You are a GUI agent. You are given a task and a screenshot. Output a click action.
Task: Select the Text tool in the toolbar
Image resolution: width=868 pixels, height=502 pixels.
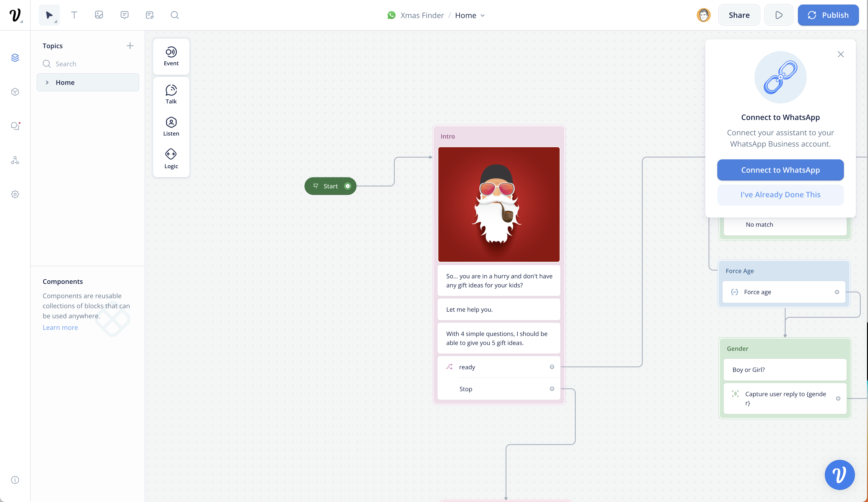click(x=74, y=15)
